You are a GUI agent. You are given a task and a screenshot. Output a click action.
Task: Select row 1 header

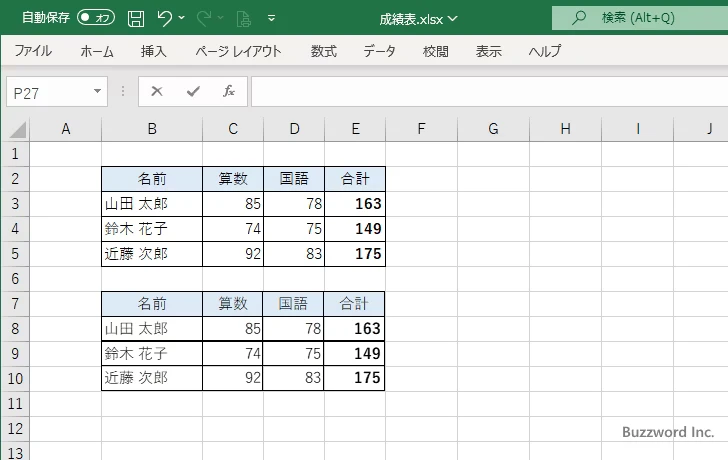(15, 154)
